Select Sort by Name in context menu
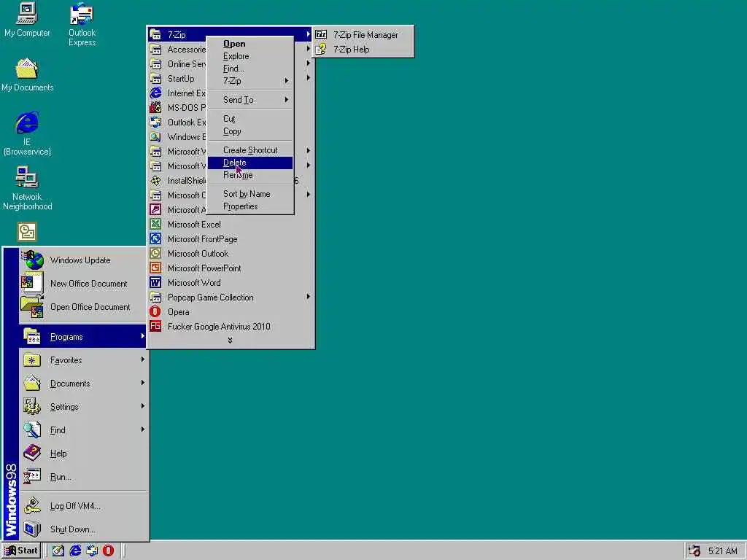The height and width of the screenshot is (560, 747). [x=251, y=194]
